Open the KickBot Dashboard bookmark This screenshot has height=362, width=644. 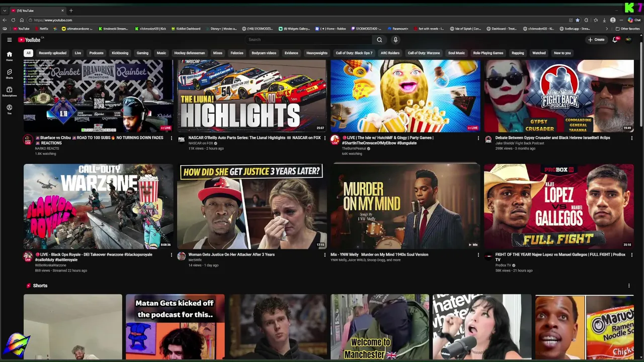pyautogui.click(x=186, y=29)
